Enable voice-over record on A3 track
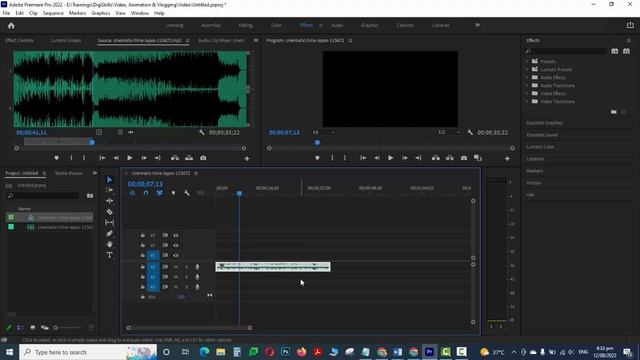The width and height of the screenshot is (640, 360). (x=197, y=287)
